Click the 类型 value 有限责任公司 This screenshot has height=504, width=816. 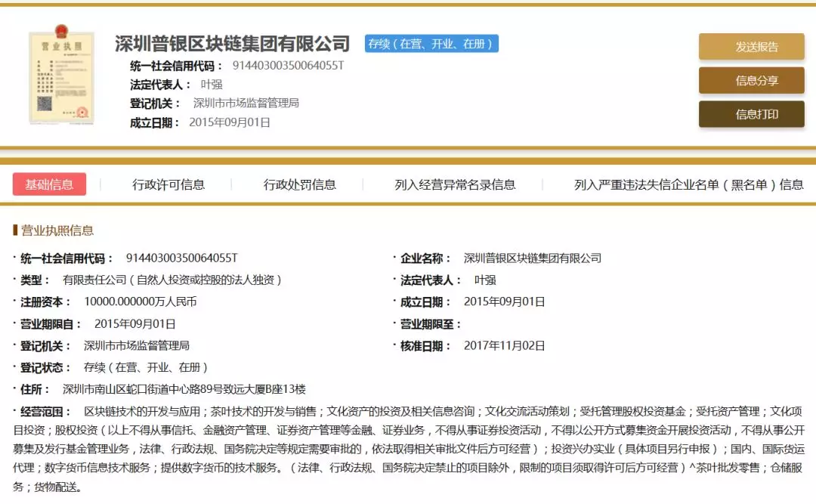tap(172, 280)
